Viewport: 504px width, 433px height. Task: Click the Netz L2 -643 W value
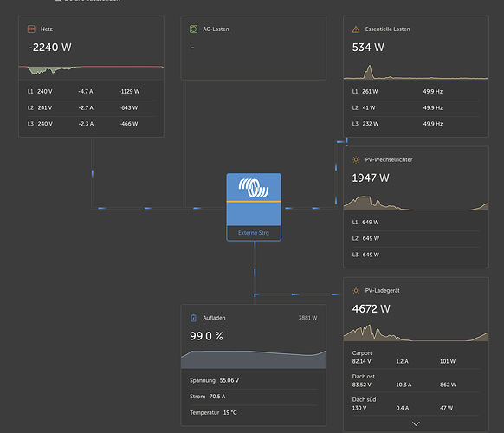[128, 107]
